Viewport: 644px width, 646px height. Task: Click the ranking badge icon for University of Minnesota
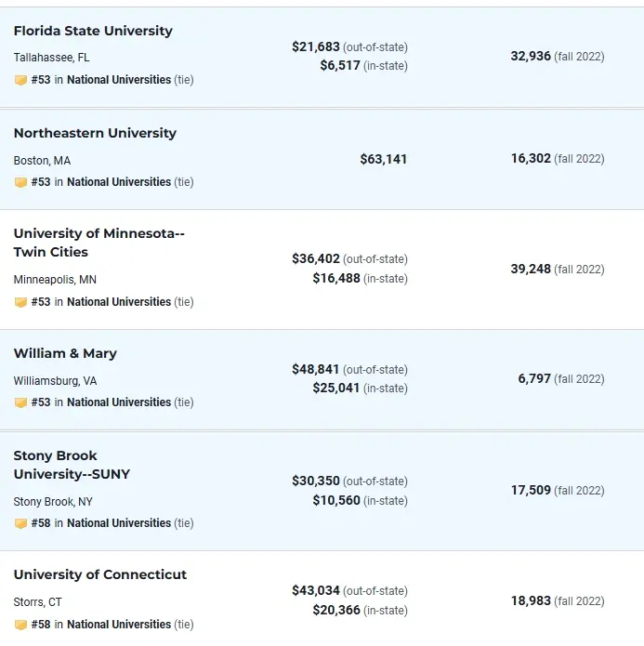coord(20,302)
